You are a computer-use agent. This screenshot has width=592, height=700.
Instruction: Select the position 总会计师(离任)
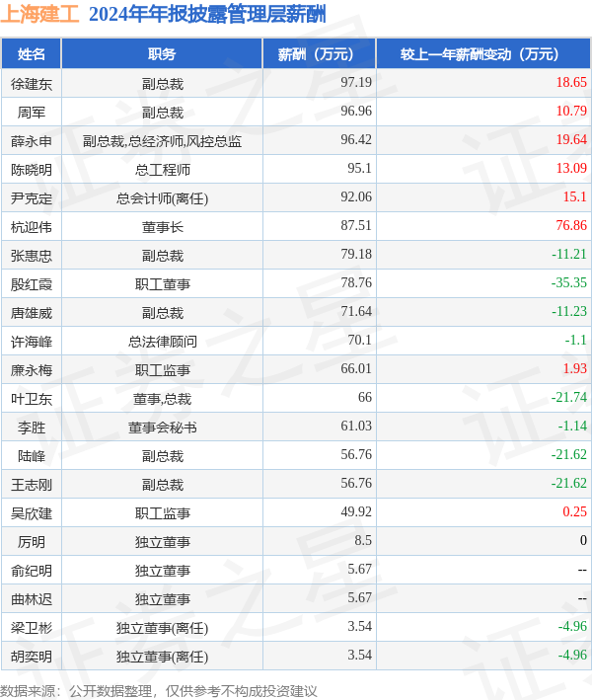click(x=163, y=198)
